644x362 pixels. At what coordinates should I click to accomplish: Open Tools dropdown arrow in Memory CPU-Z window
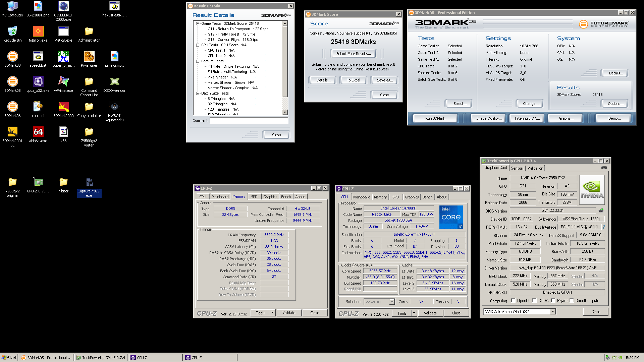[x=272, y=313]
